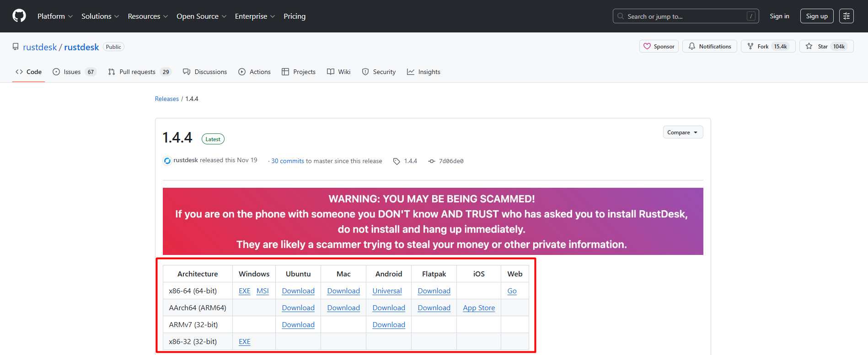This screenshot has height=355, width=868.
Task: Expand the Open Source menu
Action: (x=201, y=16)
